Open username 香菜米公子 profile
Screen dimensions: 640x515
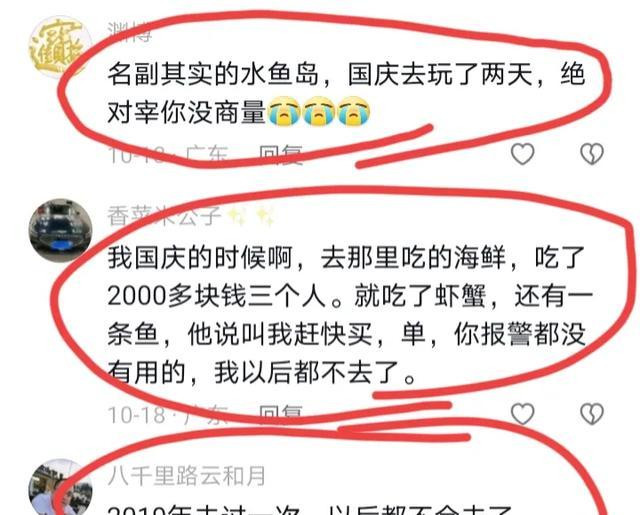click(x=164, y=216)
